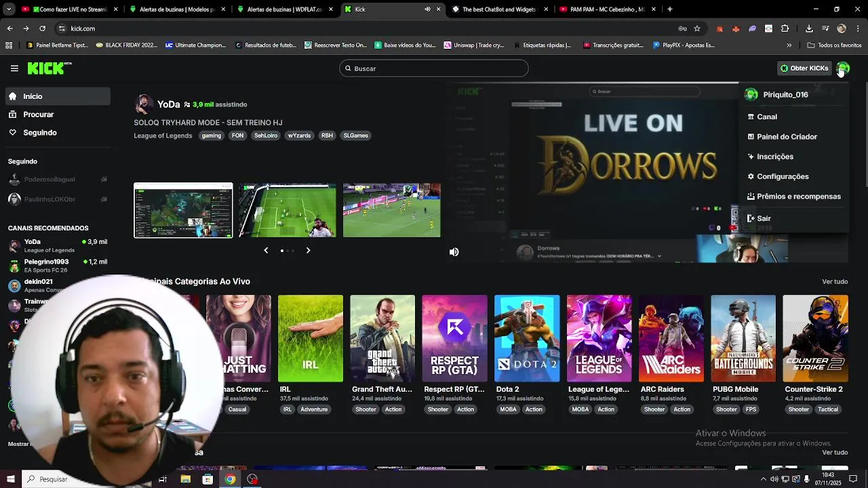Open followed channel PaulinhoLOKObr
Viewport: 868px width, 488px height.
point(57,199)
